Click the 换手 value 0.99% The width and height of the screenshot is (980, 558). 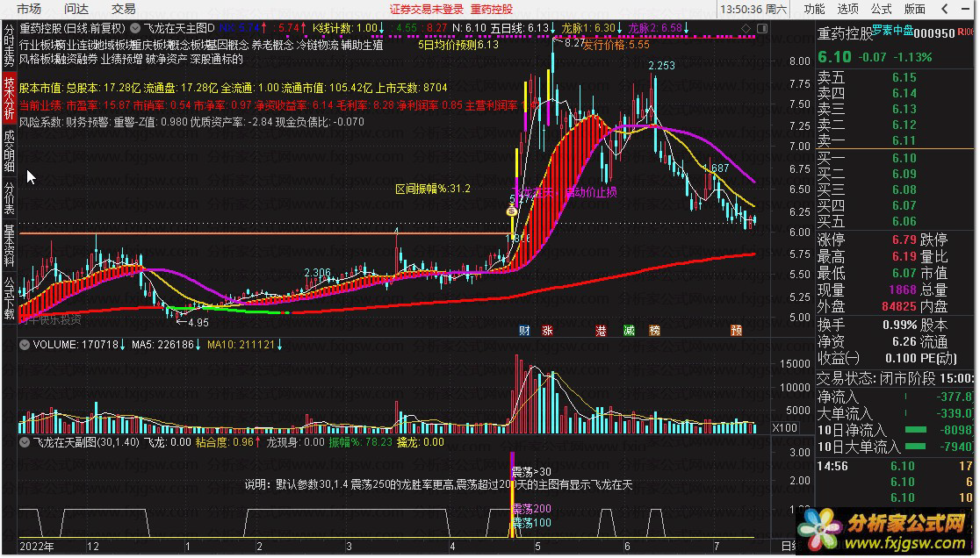(899, 325)
